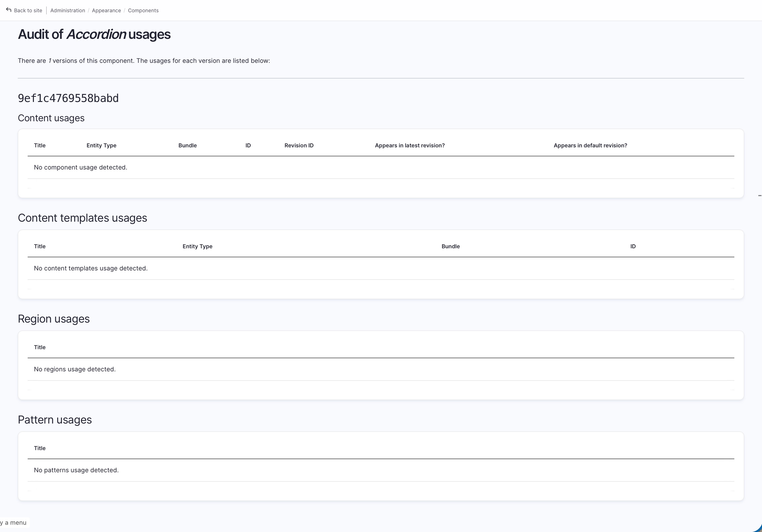Screen dimensions: 762x532
Task: Click the Title header in Content usages table
Action: pos(40,146)
